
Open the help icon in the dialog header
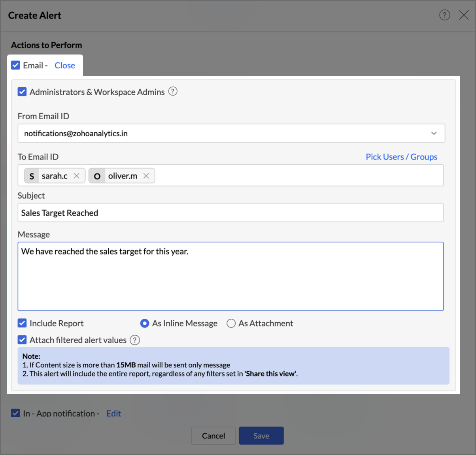444,15
